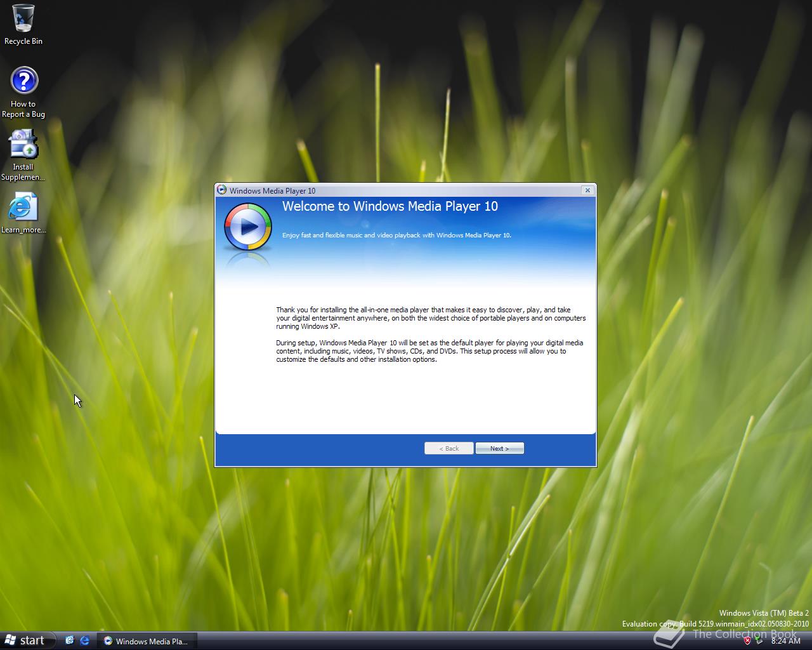Launch Show Desktop from Quick Launch

point(70,640)
